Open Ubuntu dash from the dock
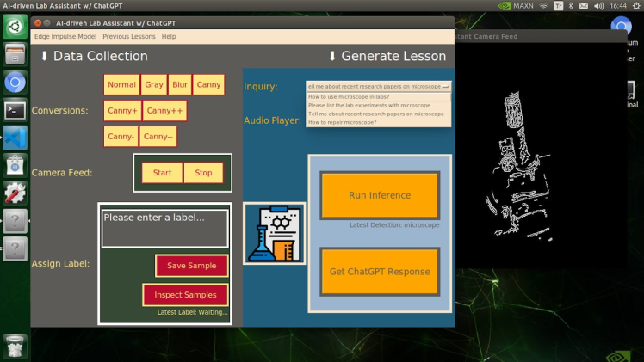 (15, 27)
